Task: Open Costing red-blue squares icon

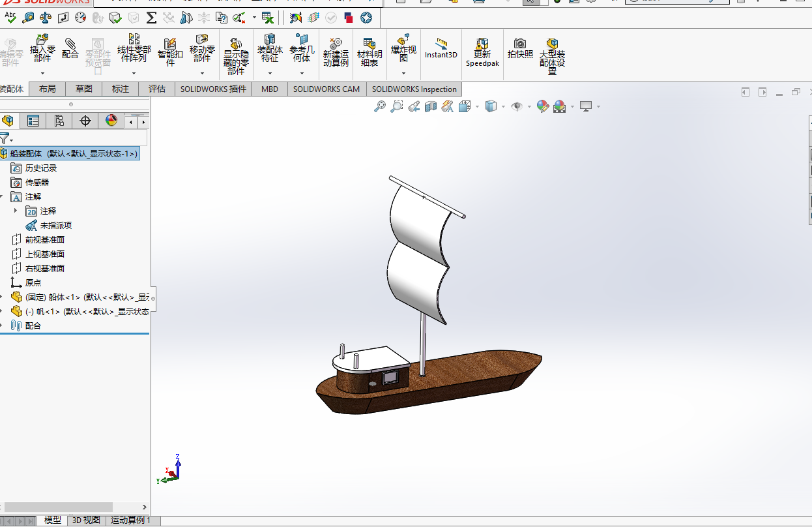Action: click(x=349, y=18)
